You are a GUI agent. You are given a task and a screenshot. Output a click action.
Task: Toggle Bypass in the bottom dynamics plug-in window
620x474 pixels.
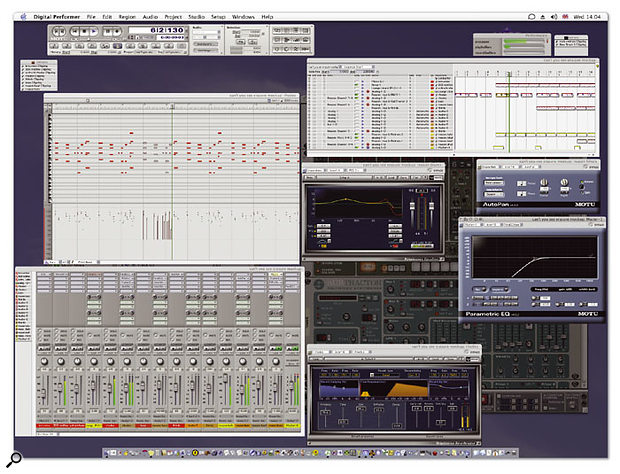[473, 352]
